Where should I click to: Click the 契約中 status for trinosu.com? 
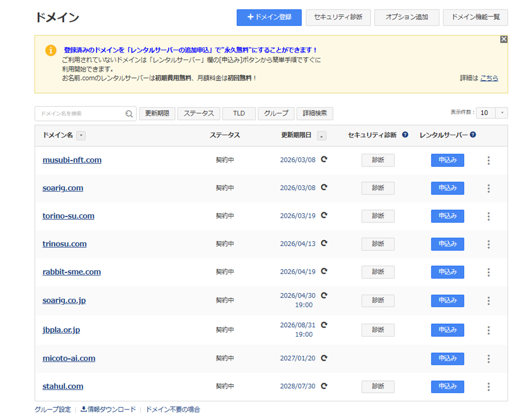225,244
